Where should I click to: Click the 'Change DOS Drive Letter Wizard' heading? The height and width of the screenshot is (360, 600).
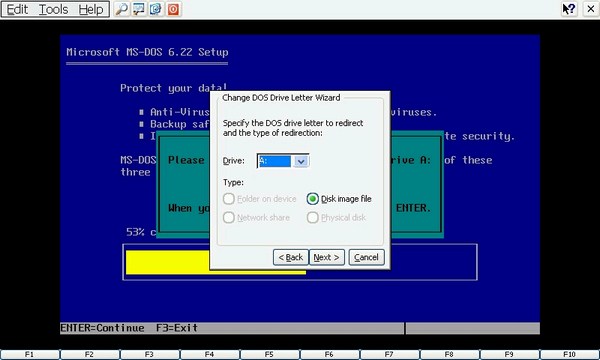pos(281,98)
